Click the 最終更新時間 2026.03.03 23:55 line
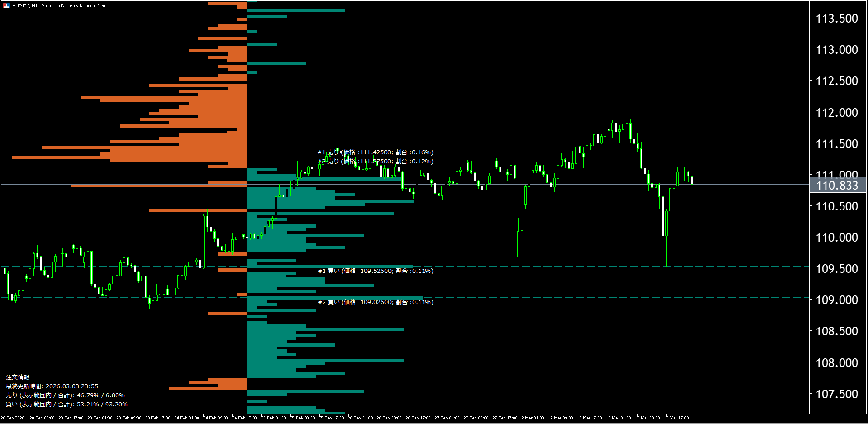 point(52,386)
